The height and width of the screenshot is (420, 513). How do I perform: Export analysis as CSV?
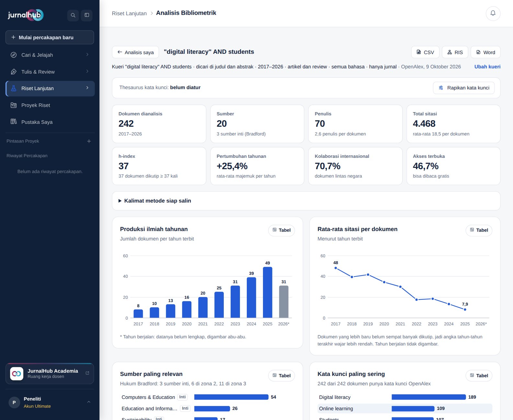(x=425, y=52)
